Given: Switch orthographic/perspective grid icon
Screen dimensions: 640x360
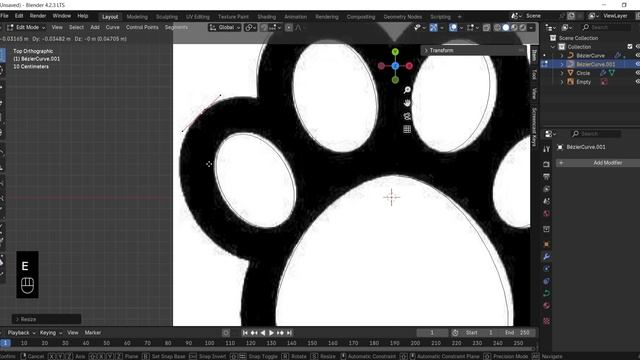Looking at the screenshot, I should point(407,129).
